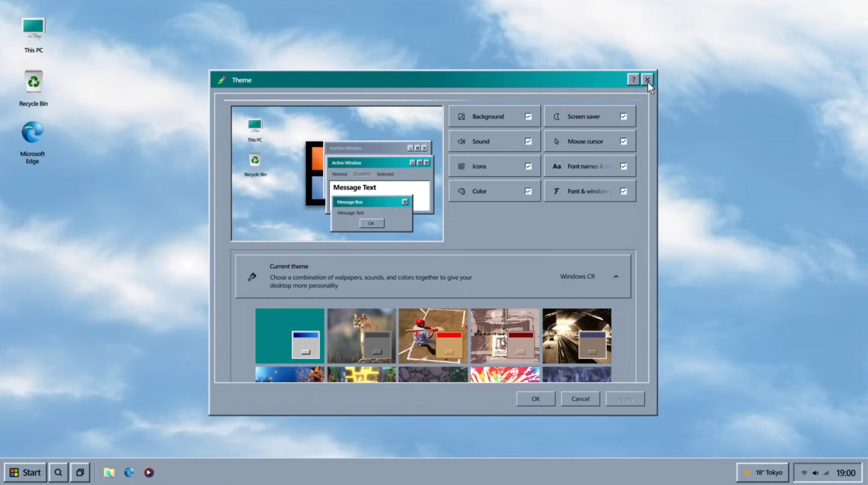Switch to the Selected preview tab
Screen dimensions: 868x485
(x=385, y=174)
